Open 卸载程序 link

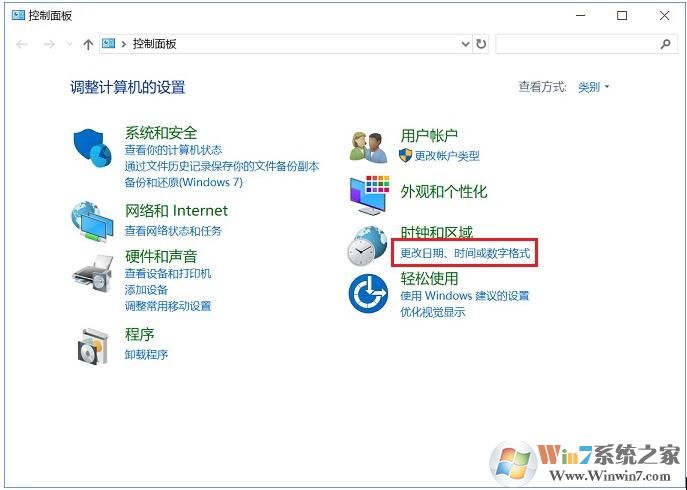click(x=146, y=354)
